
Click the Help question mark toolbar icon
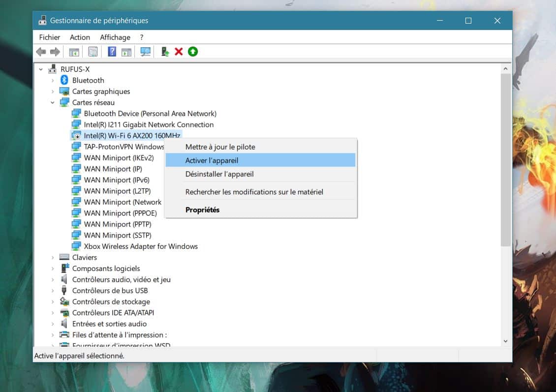[112, 52]
